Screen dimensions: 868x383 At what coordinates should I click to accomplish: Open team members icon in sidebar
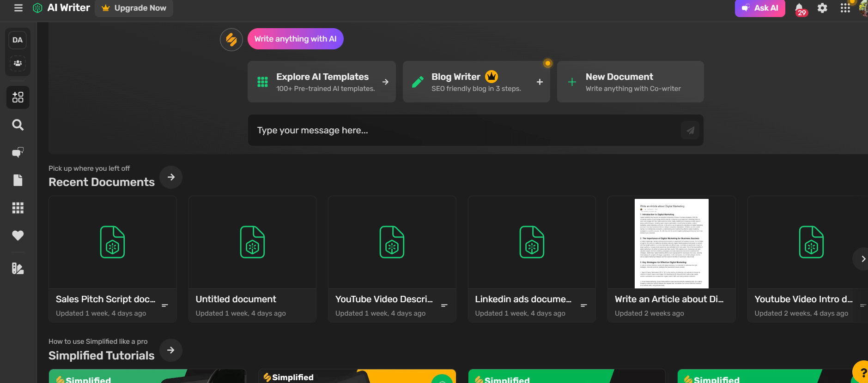click(18, 63)
